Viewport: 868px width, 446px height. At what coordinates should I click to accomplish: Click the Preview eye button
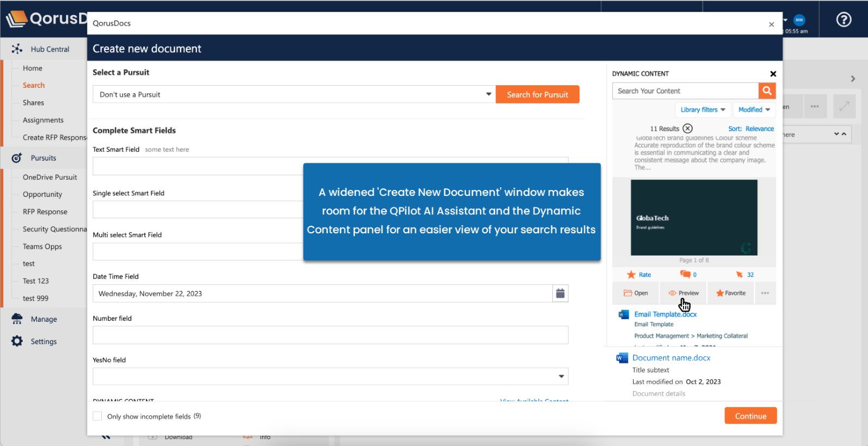tap(684, 293)
